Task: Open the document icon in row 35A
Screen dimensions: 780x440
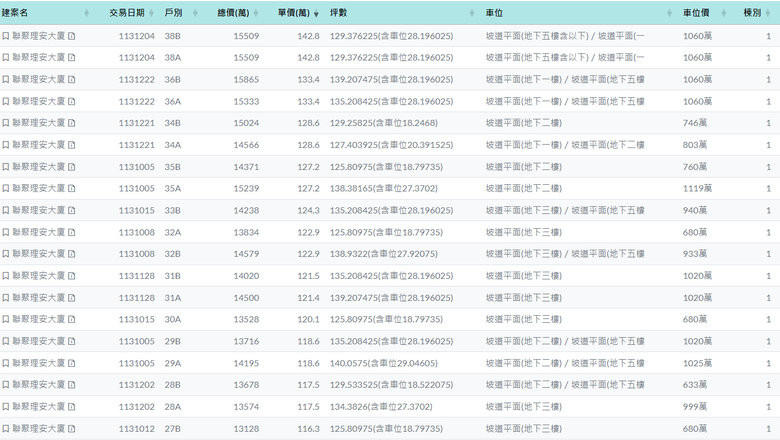Action: pyautogui.click(x=72, y=188)
